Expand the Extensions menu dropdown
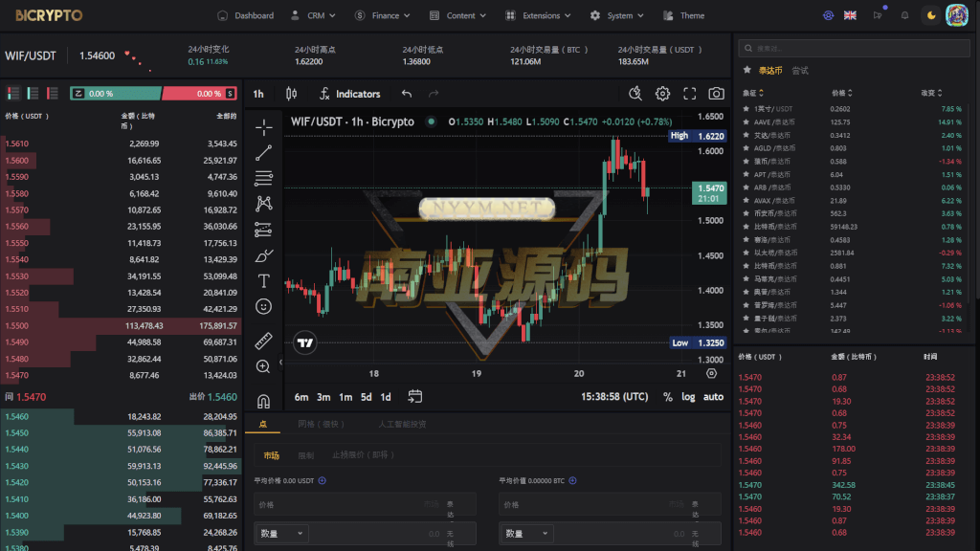Viewport: 980px width, 551px height. (x=538, y=15)
